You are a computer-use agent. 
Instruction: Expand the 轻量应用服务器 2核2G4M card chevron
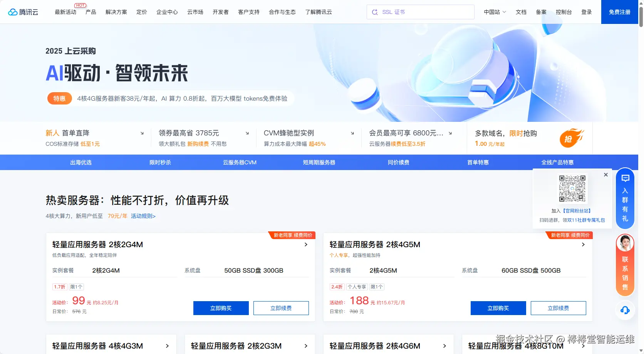(306, 244)
